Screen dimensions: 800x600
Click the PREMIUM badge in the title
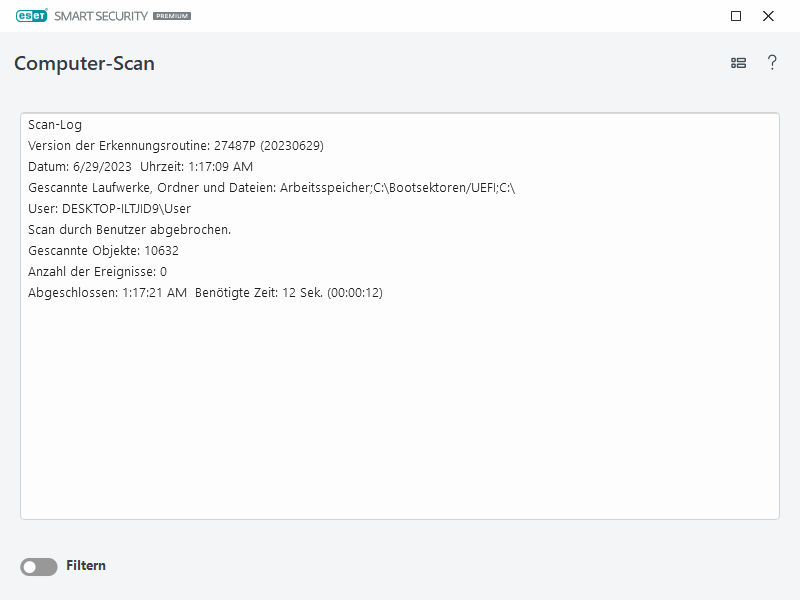point(171,17)
